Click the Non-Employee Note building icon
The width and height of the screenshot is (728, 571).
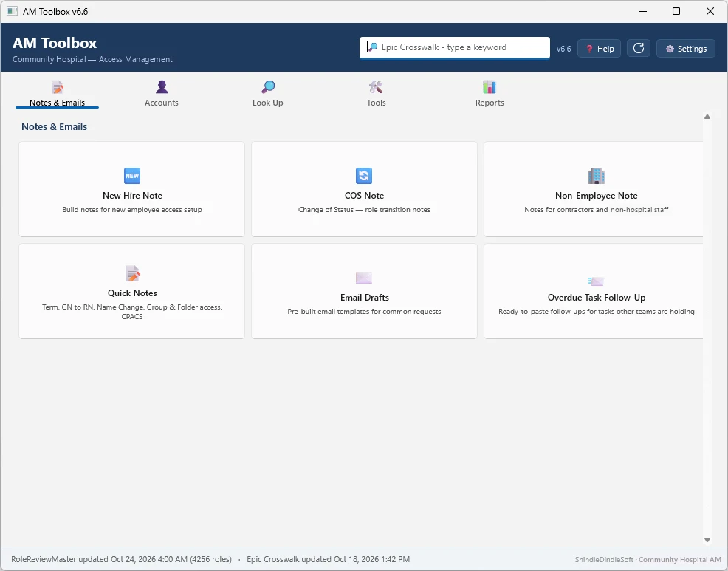597,176
